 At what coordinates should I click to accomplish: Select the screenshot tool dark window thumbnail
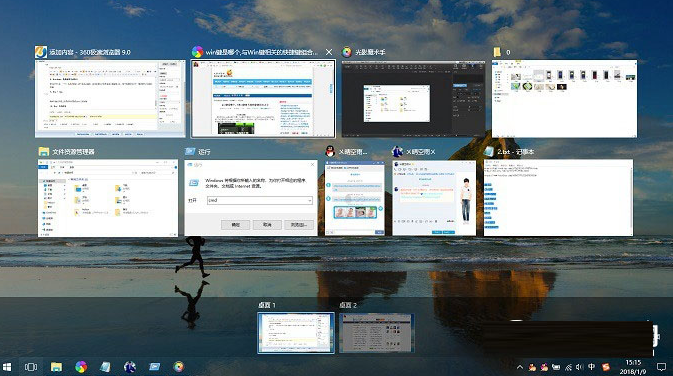coord(413,99)
